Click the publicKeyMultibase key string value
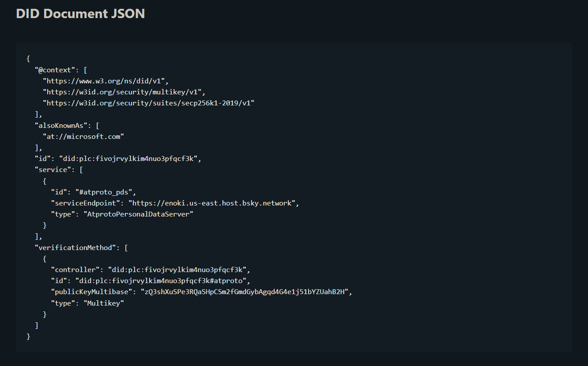The image size is (588, 366). 245,291
